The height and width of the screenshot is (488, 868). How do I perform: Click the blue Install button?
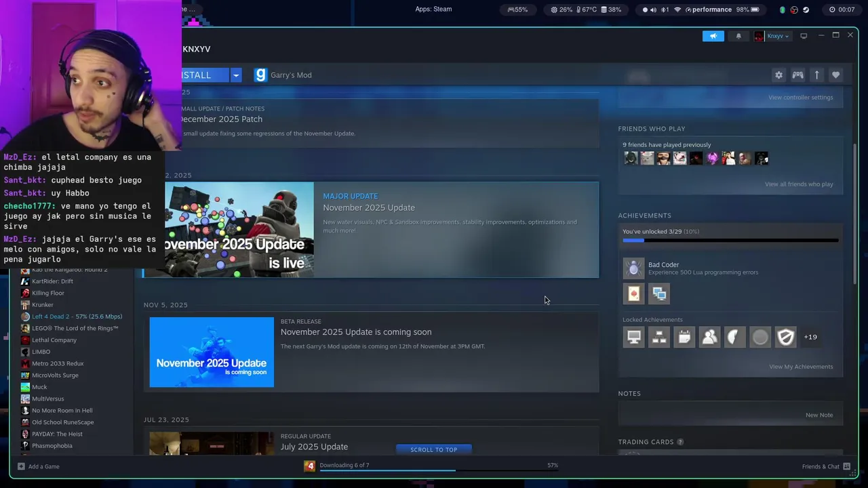coord(205,75)
